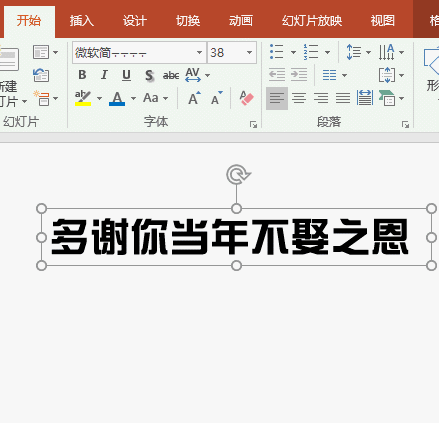
Task: Switch to 视图 tab
Action: point(383,21)
